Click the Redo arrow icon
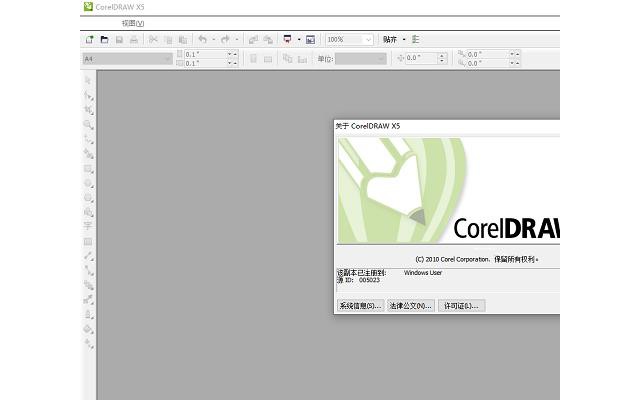 (x=225, y=39)
